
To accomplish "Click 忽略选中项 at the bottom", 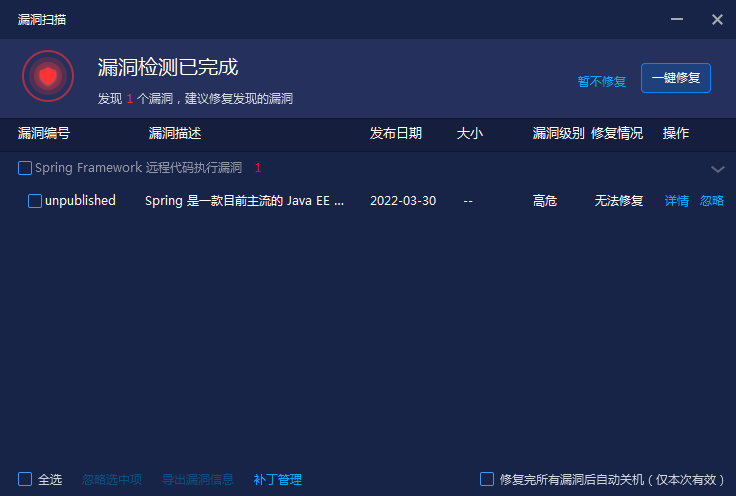I will point(112,480).
